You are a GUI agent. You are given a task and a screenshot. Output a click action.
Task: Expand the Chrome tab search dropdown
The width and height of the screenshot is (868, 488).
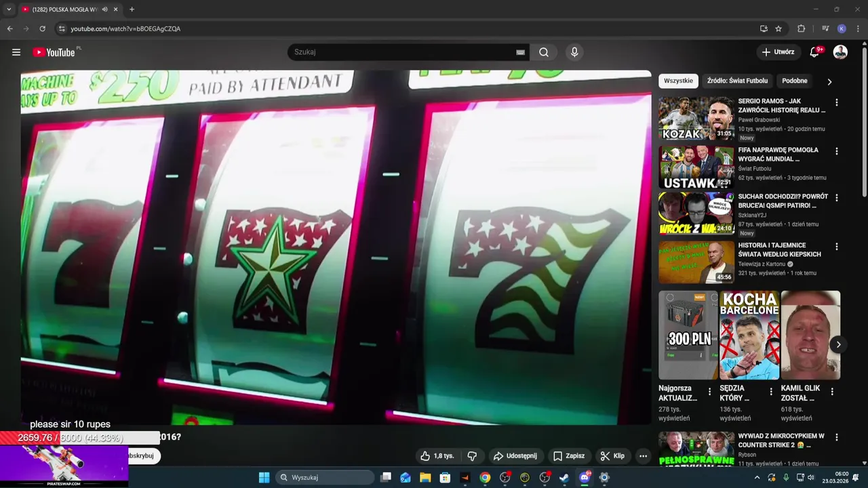pyautogui.click(x=9, y=9)
